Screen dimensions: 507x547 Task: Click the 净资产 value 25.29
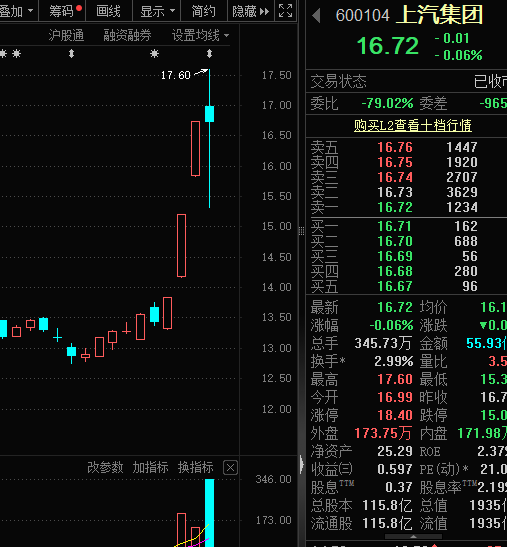point(395,451)
